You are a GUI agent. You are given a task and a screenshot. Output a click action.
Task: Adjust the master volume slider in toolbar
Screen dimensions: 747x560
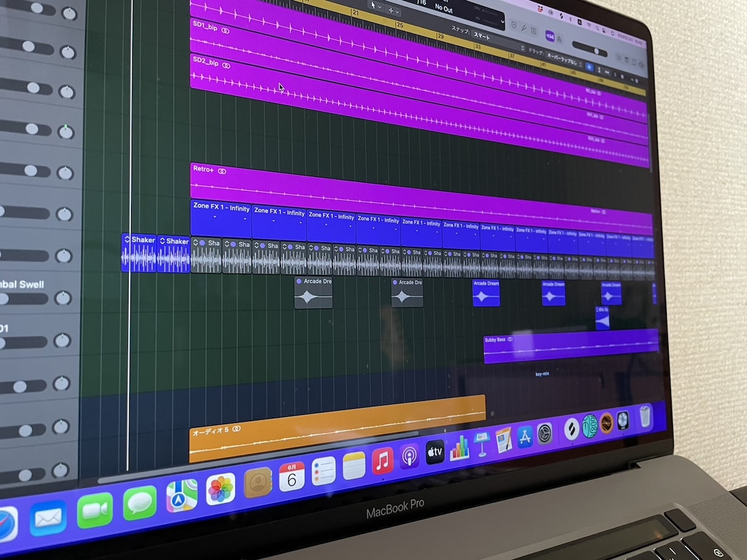pos(590,50)
